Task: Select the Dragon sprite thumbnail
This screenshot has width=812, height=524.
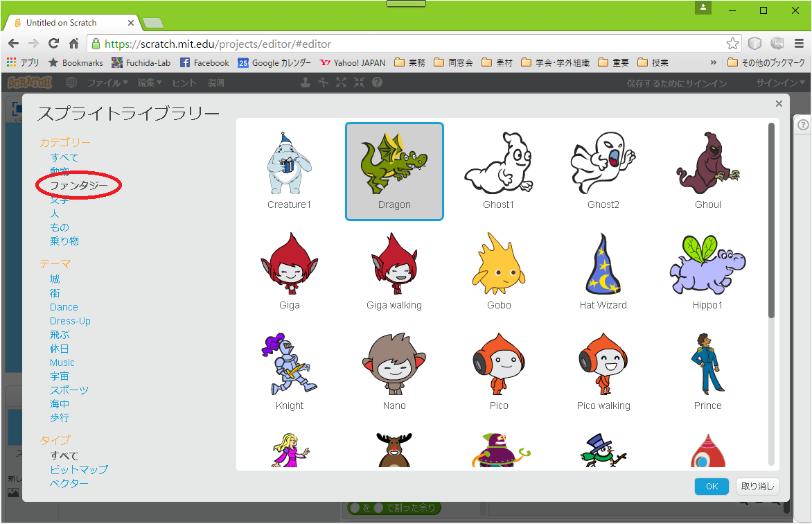Action: (x=394, y=164)
